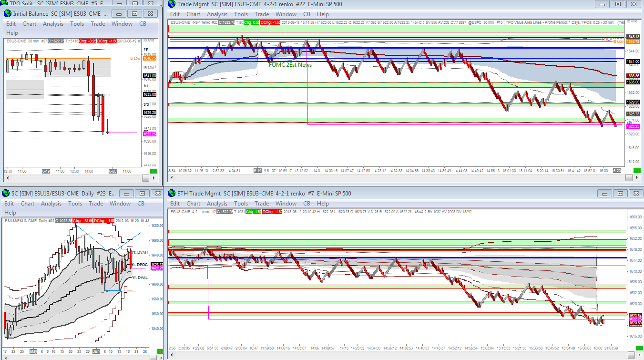Open Help menu in top Trade Mgmt #22 window
The image size is (644, 360).
tap(323, 14)
